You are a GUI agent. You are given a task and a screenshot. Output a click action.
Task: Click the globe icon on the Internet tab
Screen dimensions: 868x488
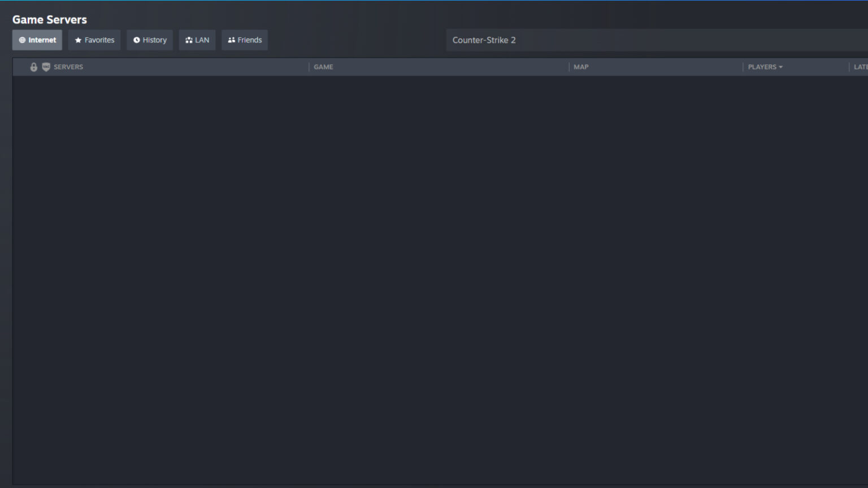(22, 40)
